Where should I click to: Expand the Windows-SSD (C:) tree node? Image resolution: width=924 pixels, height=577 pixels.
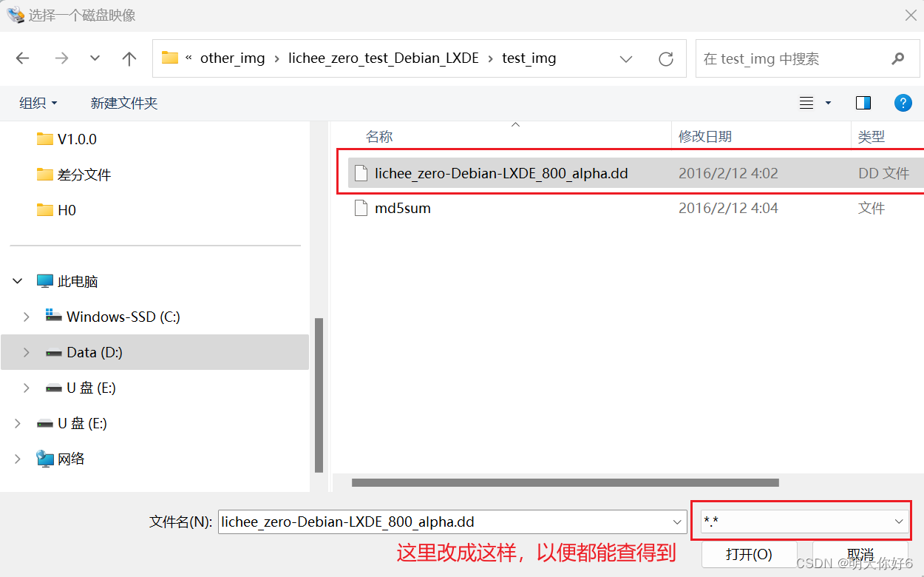[26, 317]
